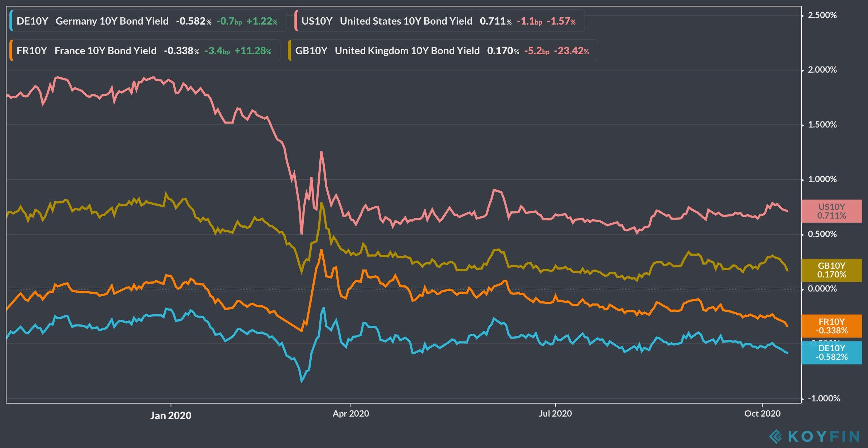868x448 pixels.
Task: Click the DE10Y -0.582% price label
Action: 831,353
